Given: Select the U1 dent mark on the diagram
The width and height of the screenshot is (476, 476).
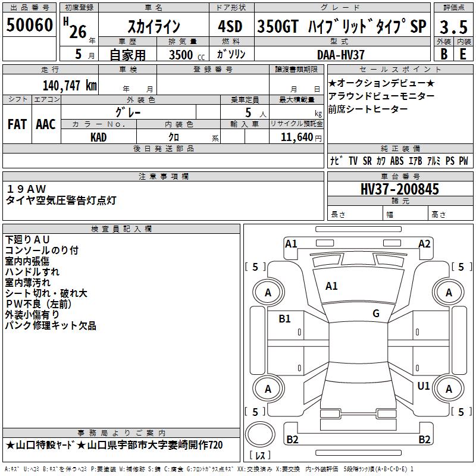Looking at the screenshot, I should pyautogui.click(x=424, y=386).
